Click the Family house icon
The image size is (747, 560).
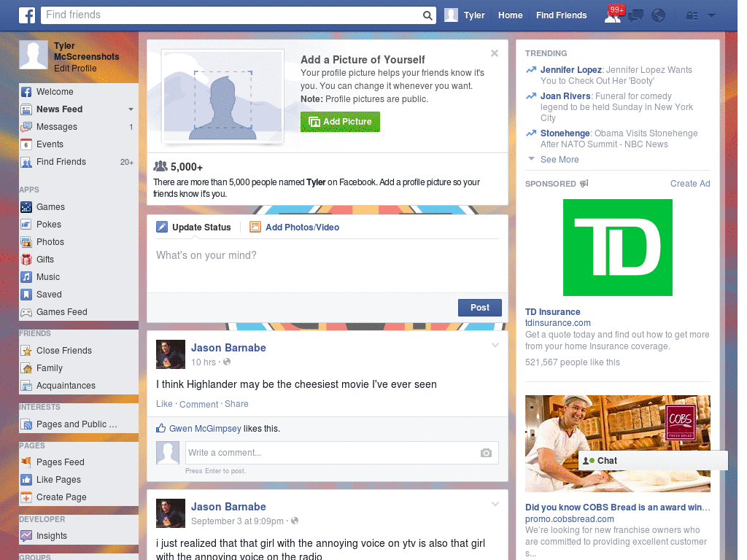pyautogui.click(x=26, y=368)
